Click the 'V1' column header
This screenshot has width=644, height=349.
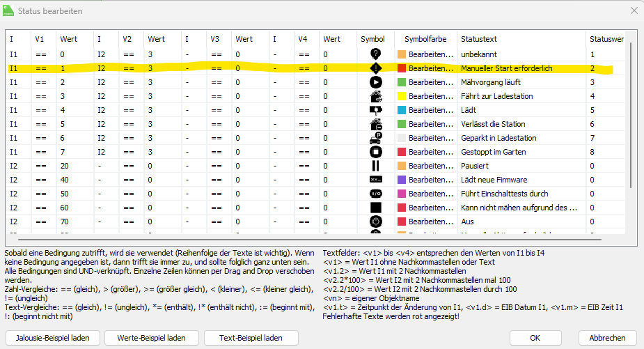(44, 39)
